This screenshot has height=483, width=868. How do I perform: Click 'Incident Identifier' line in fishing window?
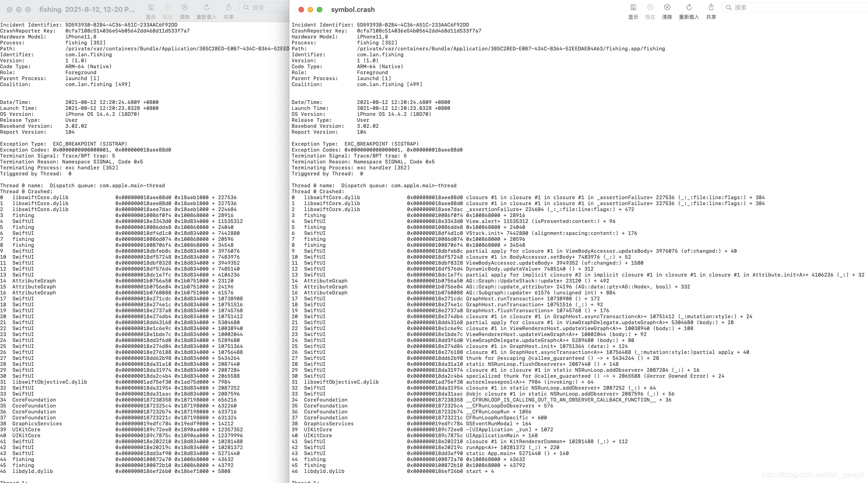(89, 25)
